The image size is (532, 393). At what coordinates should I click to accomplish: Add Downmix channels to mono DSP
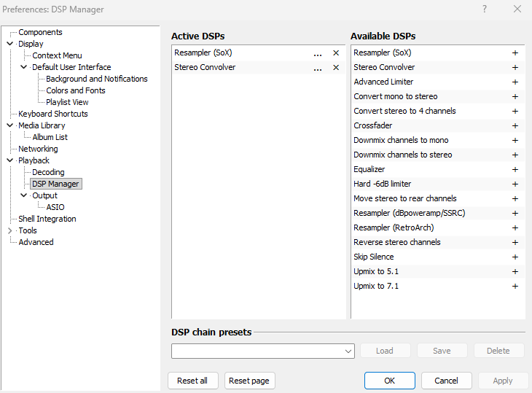[515, 141]
